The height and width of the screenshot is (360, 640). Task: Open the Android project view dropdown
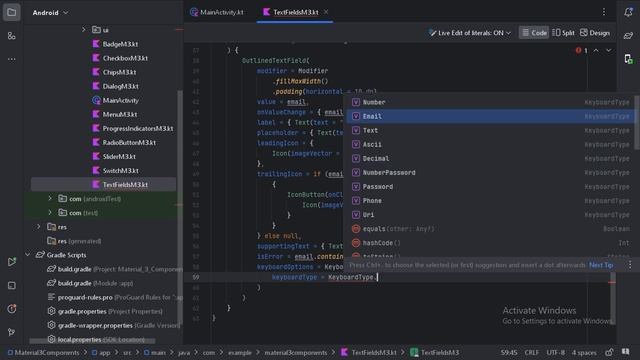[50, 13]
